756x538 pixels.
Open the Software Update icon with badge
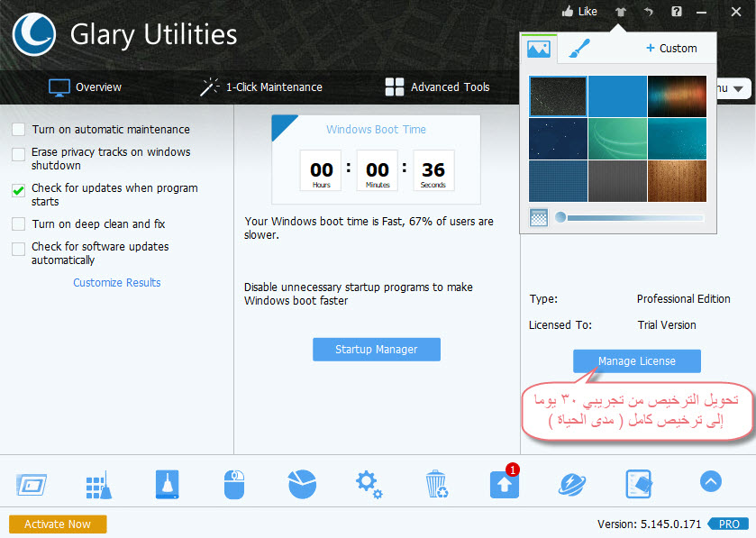tap(505, 482)
